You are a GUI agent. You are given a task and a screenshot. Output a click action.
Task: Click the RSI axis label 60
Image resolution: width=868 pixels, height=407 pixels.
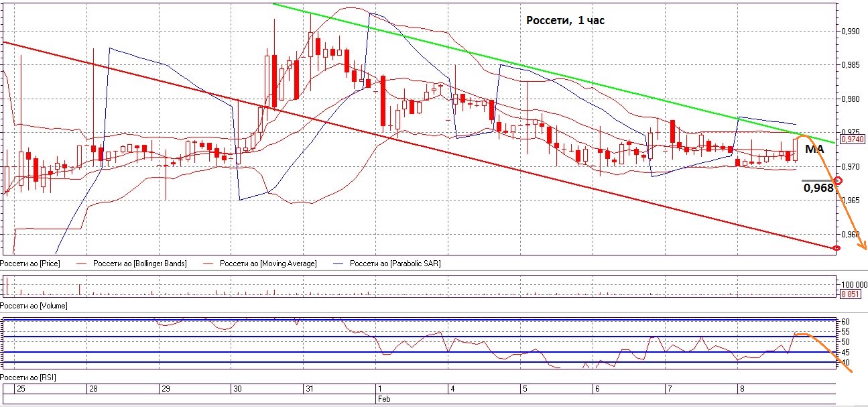click(846, 322)
